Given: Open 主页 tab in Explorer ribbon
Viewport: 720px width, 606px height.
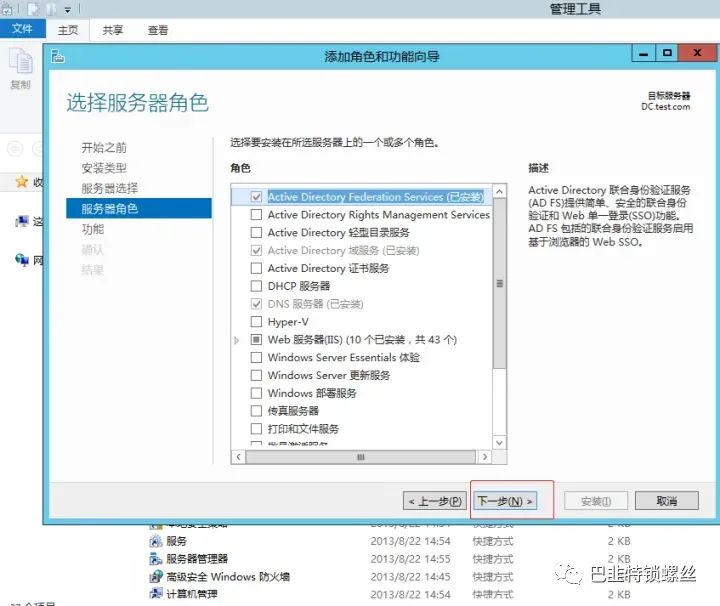Looking at the screenshot, I should tap(68, 30).
